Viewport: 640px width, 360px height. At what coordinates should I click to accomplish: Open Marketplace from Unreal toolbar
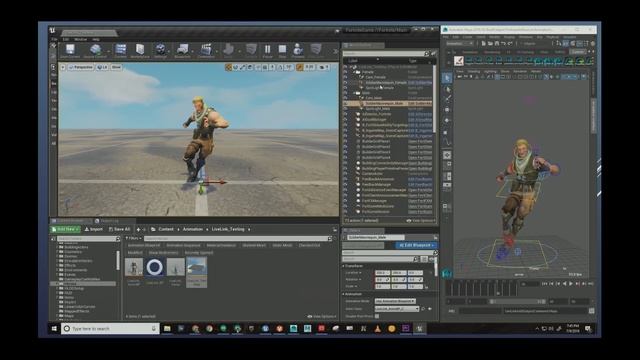(x=140, y=51)
